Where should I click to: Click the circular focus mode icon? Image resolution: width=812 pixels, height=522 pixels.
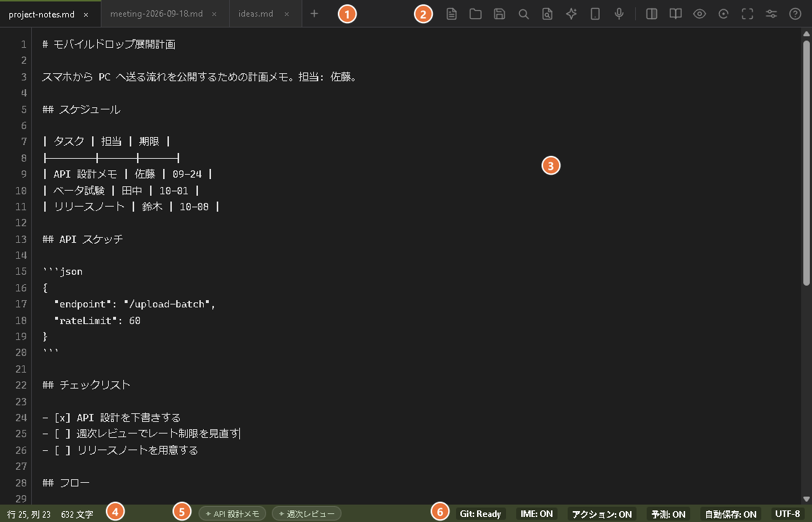(x=724, y=14)
